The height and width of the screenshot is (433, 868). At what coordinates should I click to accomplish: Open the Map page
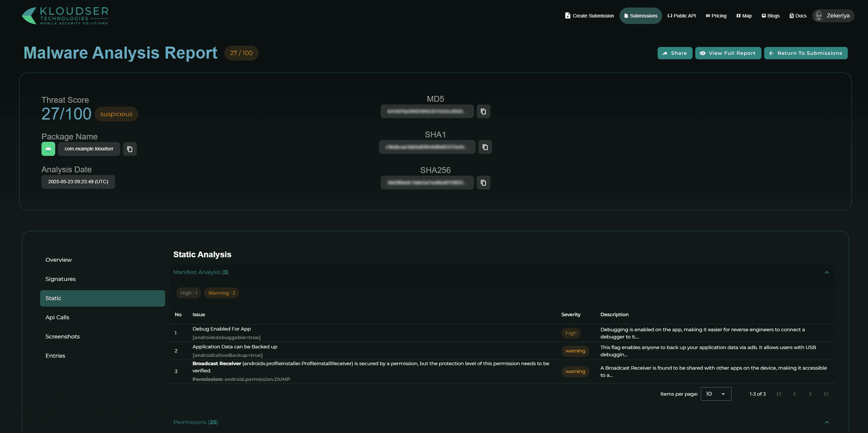coord(744,16)
